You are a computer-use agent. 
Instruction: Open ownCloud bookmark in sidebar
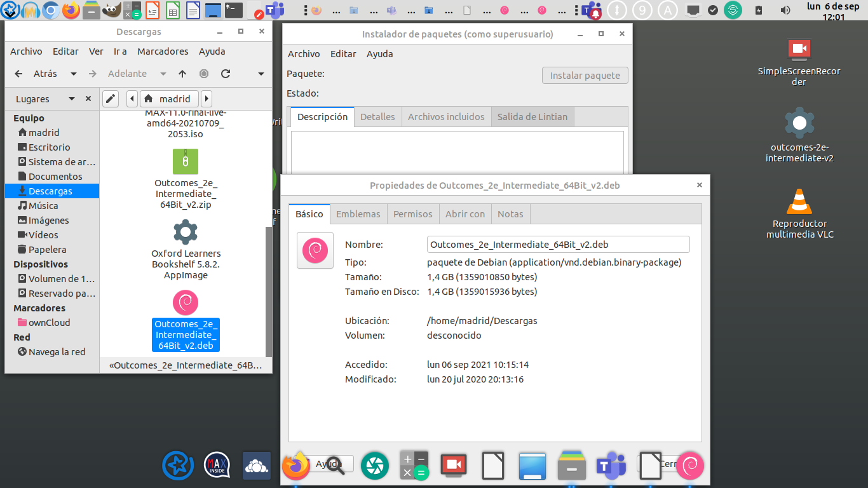click(51, 323)
